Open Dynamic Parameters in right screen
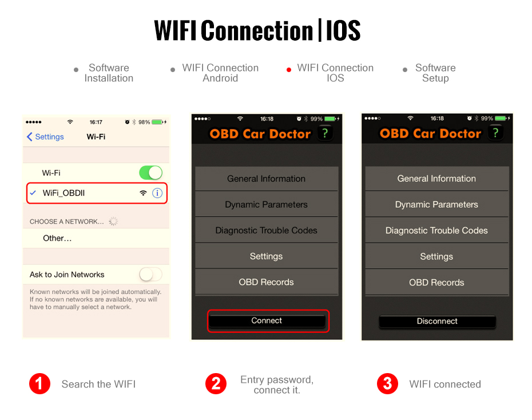The width and height of the screenshot is (532, 420). pos(436,205)
